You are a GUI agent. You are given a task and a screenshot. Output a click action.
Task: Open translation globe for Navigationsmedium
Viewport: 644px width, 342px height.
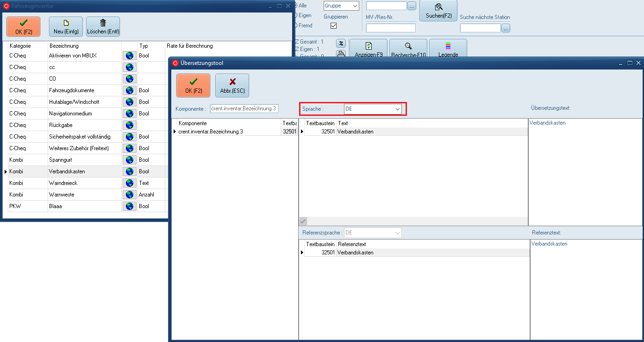pyautogui.click(x=129, y=114)
